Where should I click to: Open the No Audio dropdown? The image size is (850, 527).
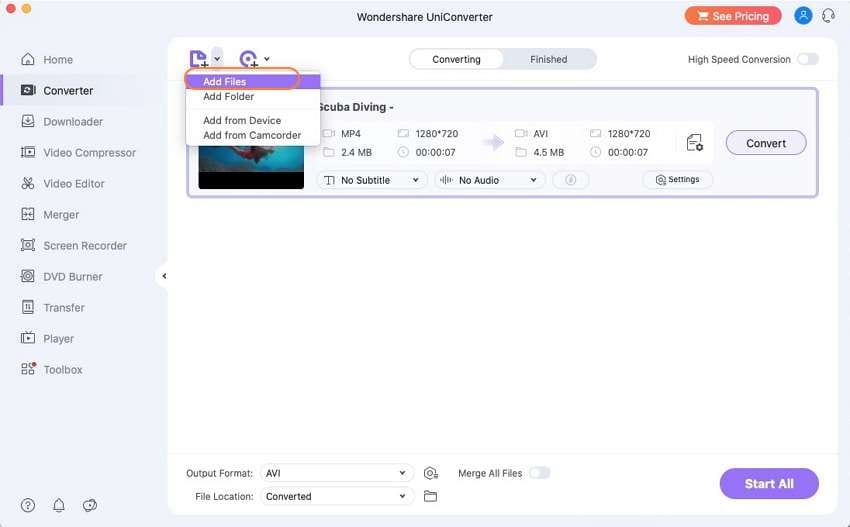(x=490, y=180)
